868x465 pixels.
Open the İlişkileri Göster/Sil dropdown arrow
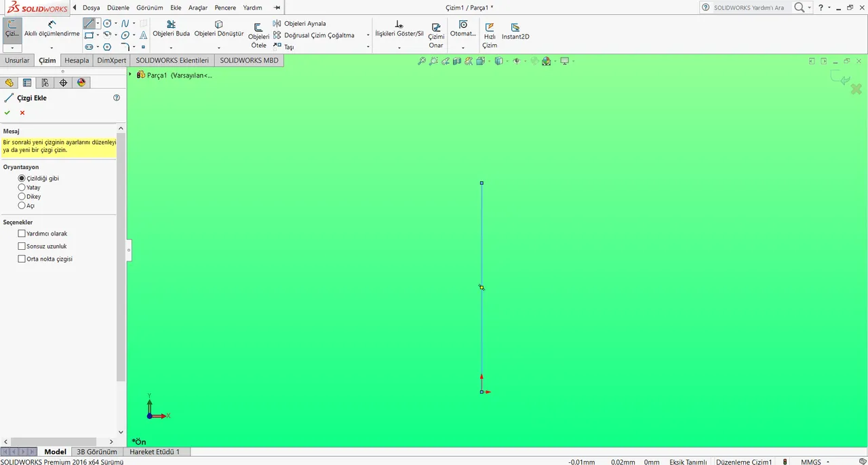(399, 48)
